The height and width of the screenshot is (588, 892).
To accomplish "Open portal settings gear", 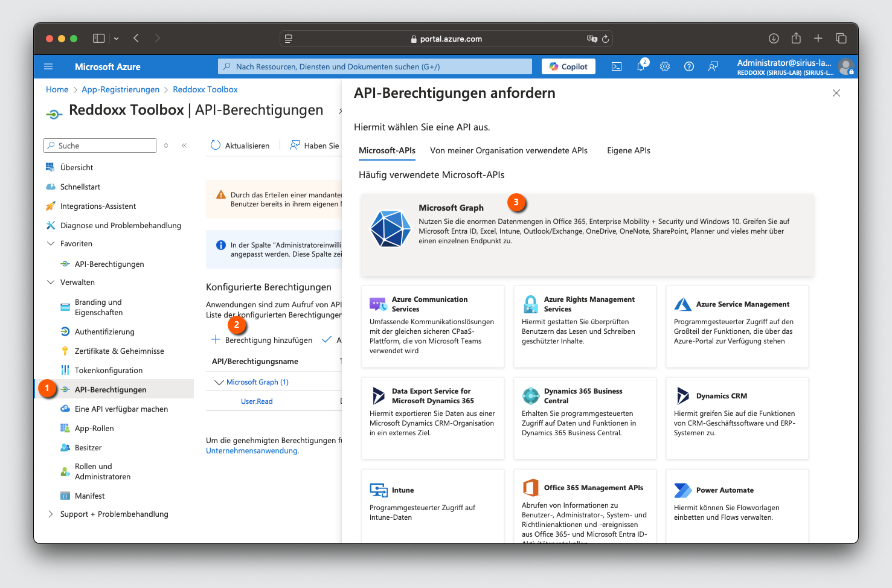I will click(x=665, y=66).
